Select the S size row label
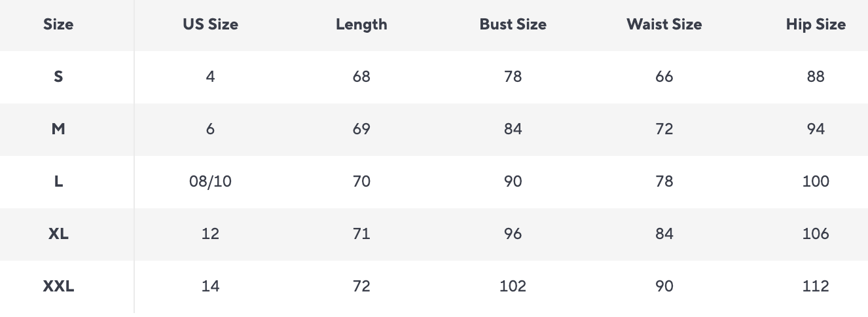The image size is (868, 317). [x=58, y=77]
